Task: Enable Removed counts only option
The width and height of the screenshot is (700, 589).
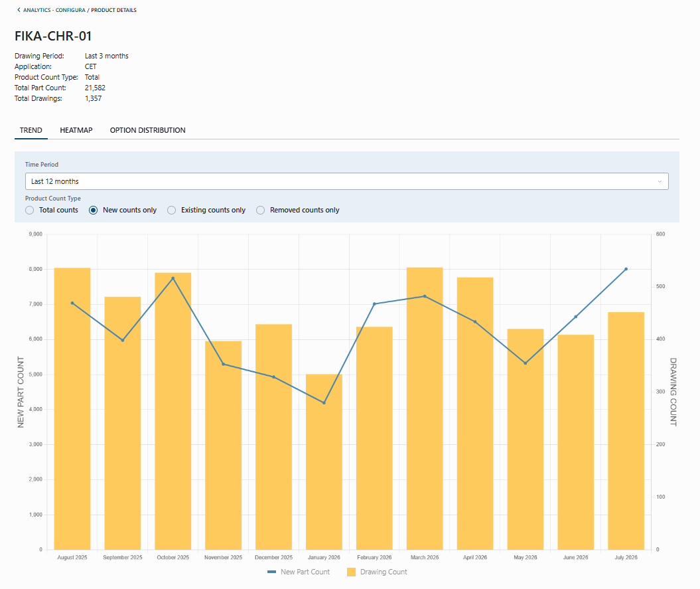Action: (x=260, y=210)
